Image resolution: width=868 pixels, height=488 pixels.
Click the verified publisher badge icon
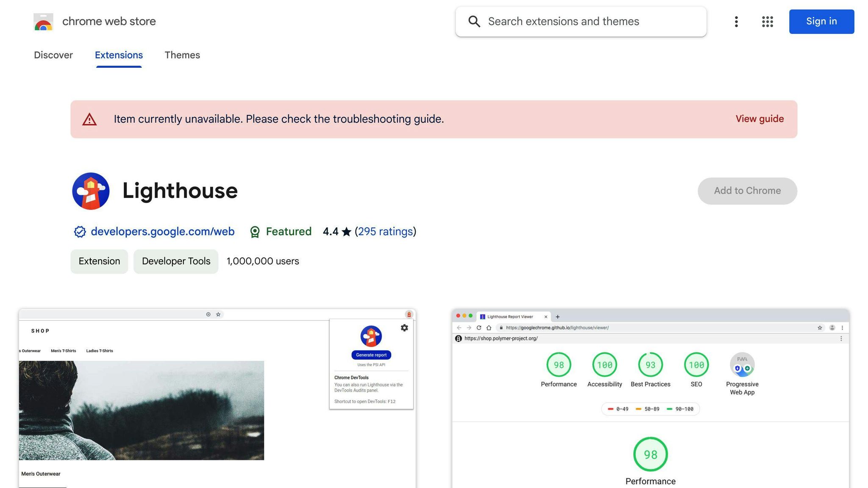coord(80,232)
